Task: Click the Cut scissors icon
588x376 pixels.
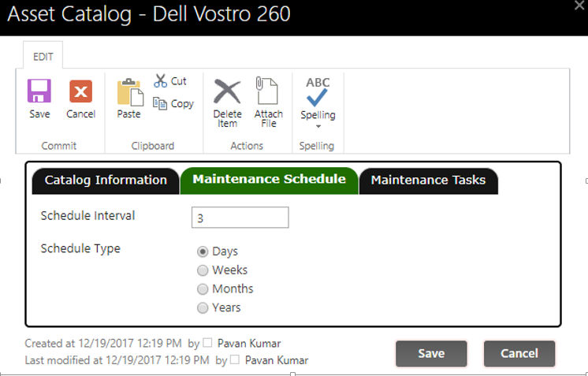Action: (161, 80)
